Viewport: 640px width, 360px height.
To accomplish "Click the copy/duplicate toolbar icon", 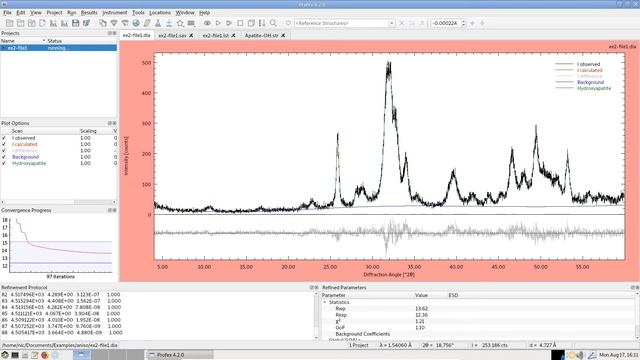I will pos(103,23).
